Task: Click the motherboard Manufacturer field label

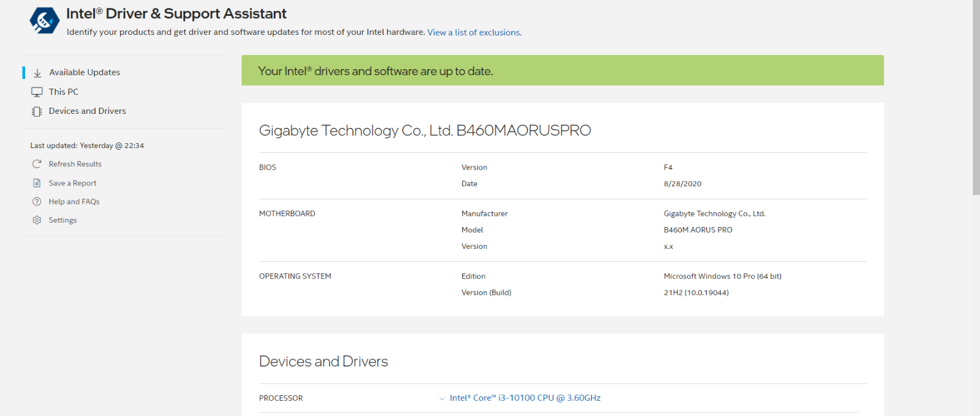Action: point(484,214)
